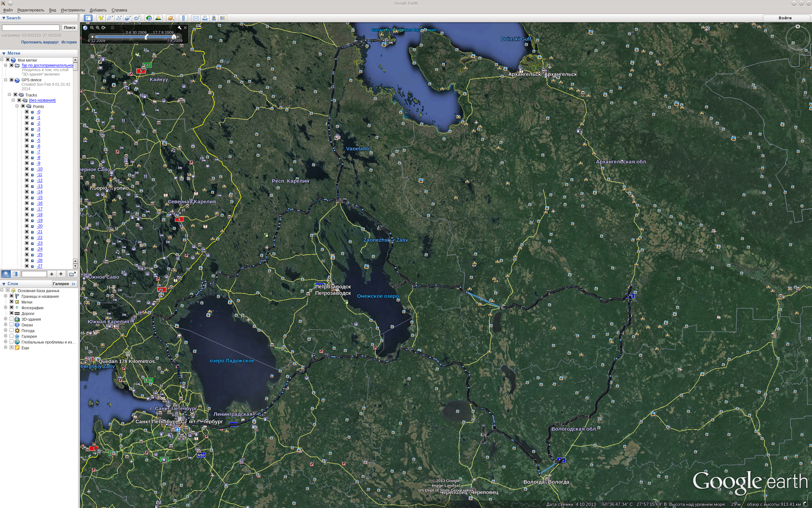Open the Добавить menu
Image resolution: width=812 pixels, height=508 pixels.
click(x=98, y=10)
